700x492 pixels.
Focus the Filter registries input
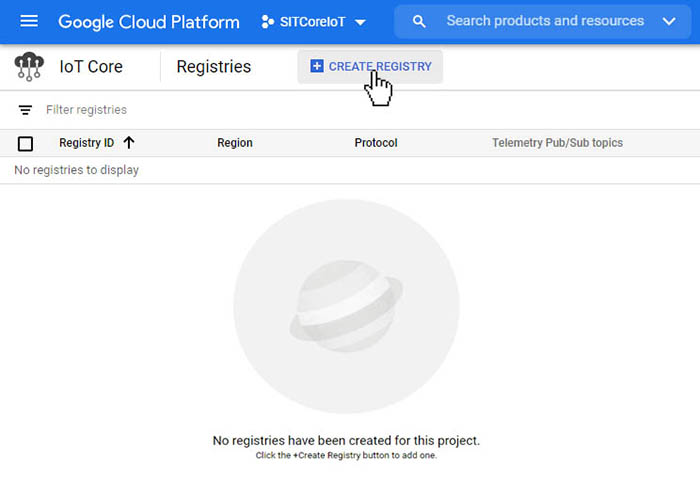coord(86,110)
